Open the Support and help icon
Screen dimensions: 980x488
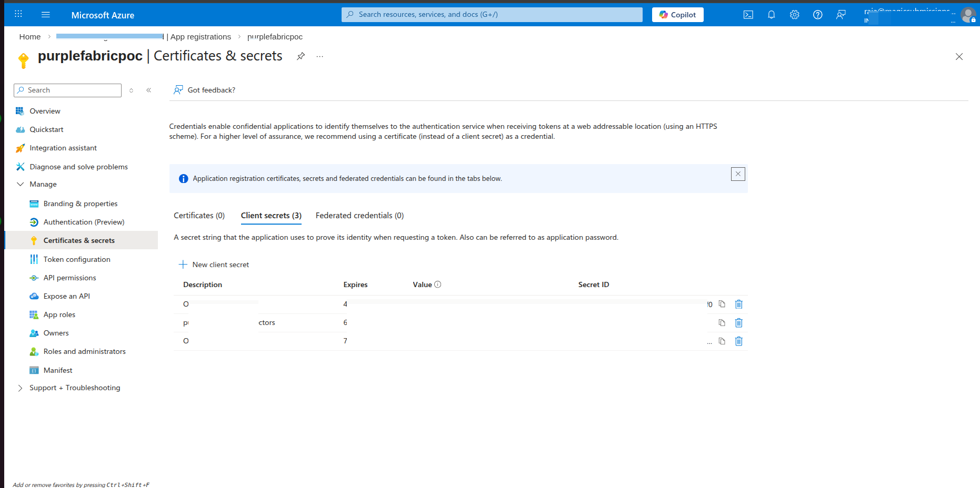point(817,15)
